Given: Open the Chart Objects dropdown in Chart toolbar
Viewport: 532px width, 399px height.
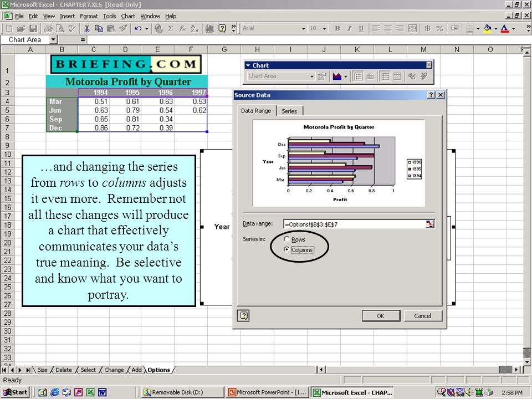Looking at the screenshot, I should [x=312, y=76].
